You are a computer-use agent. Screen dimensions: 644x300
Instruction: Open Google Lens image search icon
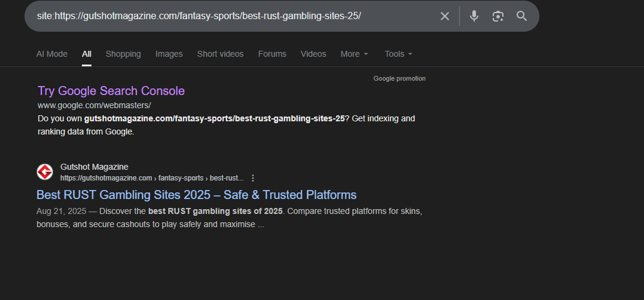pyautogui.click(x=498, y=16)
